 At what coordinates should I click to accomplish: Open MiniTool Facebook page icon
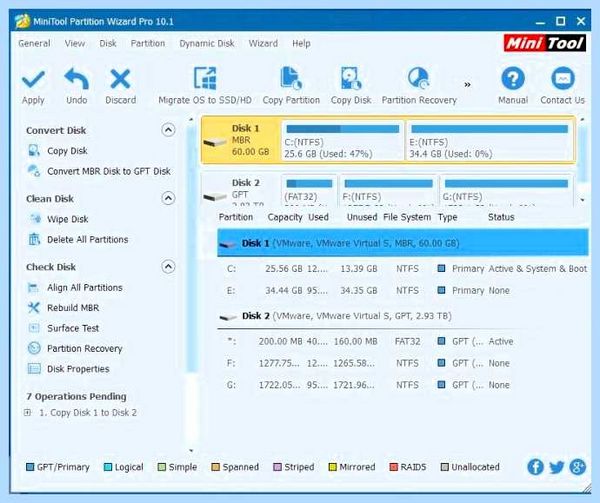[x=535, y=467]
